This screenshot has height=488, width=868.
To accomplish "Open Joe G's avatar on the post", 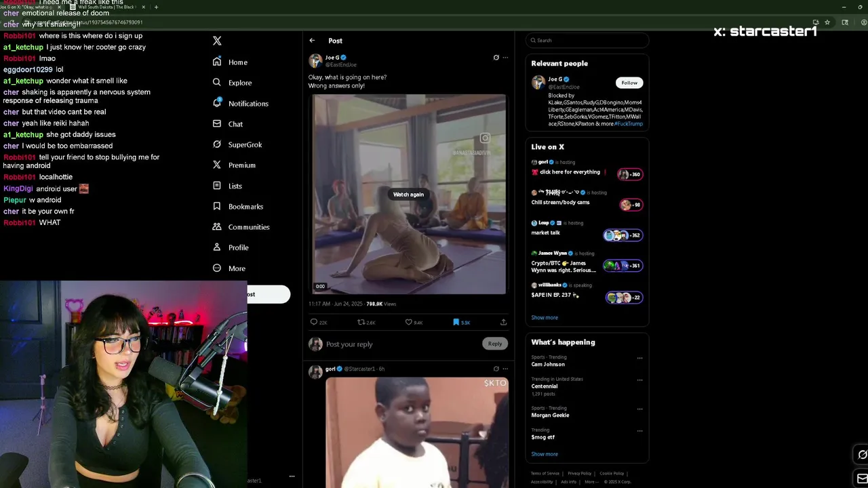I will (315, 61).
